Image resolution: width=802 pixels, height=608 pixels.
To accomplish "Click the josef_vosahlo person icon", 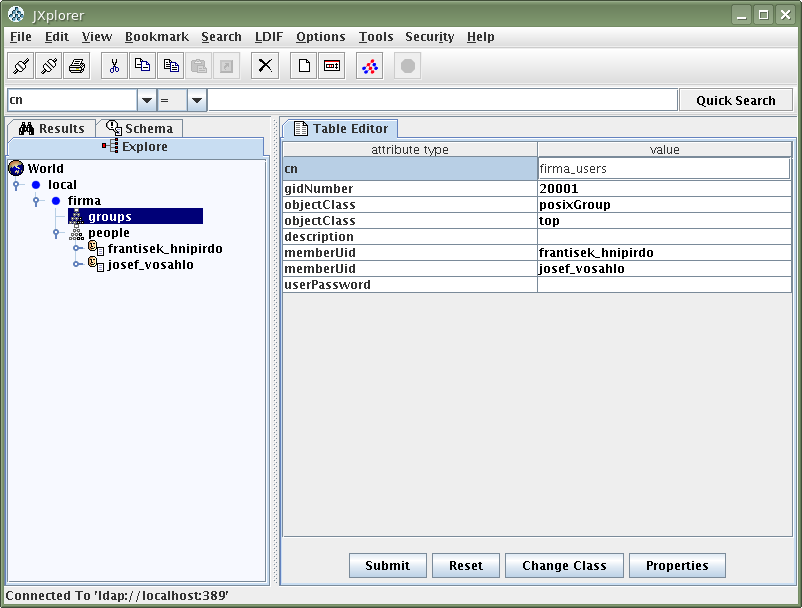I will (x=96, y=264).
